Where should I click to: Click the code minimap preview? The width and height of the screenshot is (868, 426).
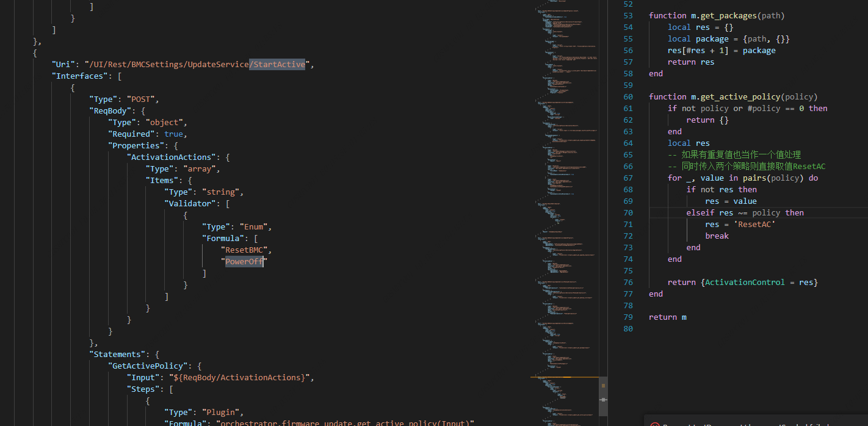click(x=562, y=183)
